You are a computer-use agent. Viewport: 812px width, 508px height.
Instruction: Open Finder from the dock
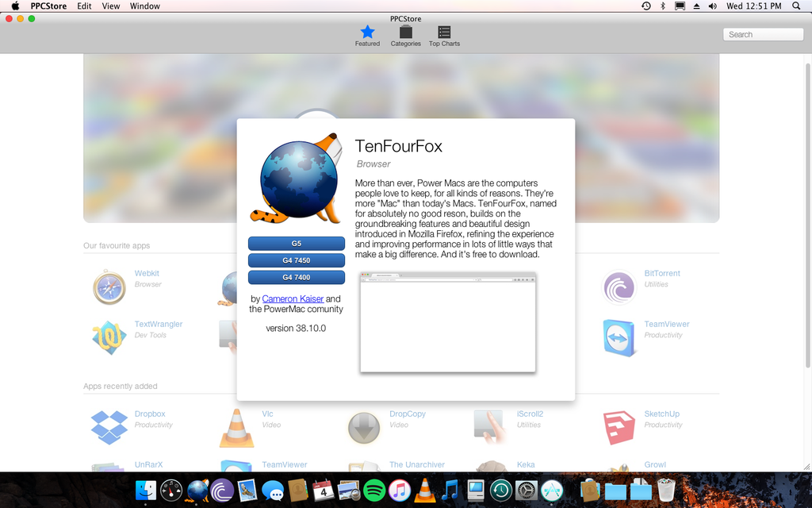coord(146,490)
